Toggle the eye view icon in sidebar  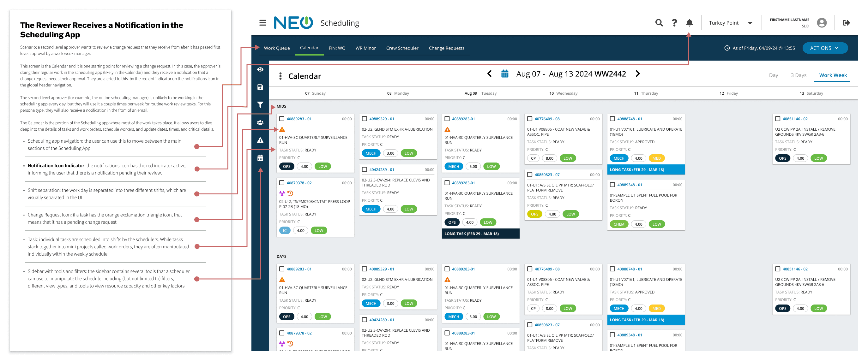pyautogui.click(x=260, y=69)
